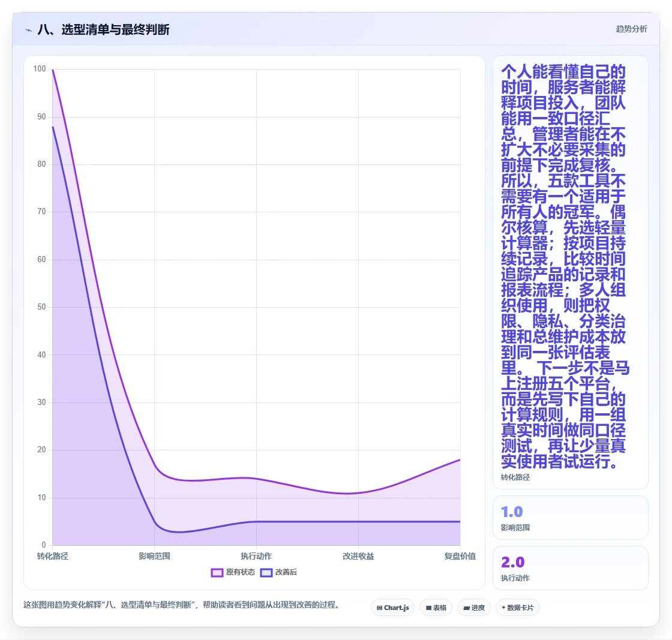Click the 影响范围 x-axis label
Screen dimensions: 672x640
pyautogui.click(x=154, y=556)
